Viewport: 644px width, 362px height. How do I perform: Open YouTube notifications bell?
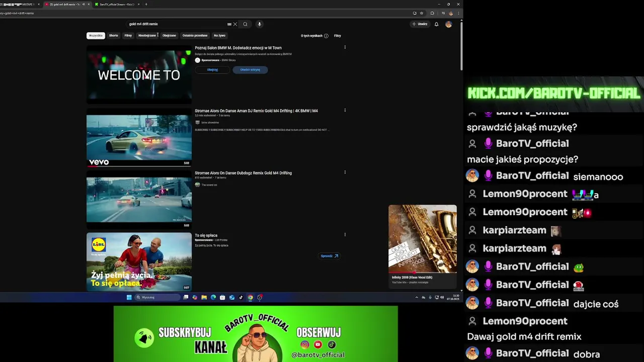[436, 24]
